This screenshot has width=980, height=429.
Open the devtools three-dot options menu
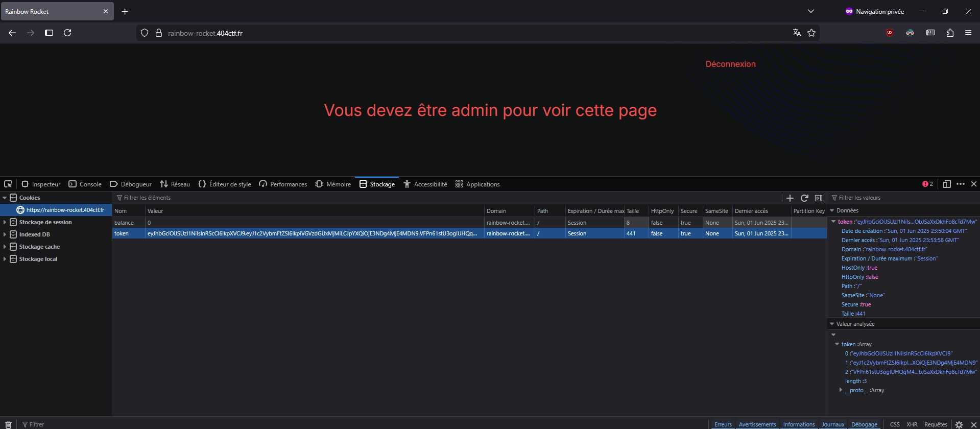point(961,184)
